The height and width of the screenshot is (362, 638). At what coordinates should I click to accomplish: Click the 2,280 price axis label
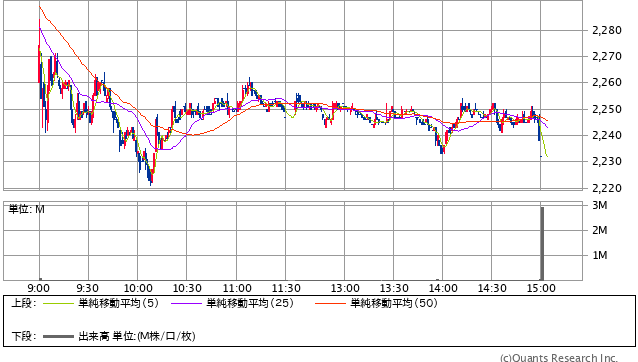[x=607, y=30]
